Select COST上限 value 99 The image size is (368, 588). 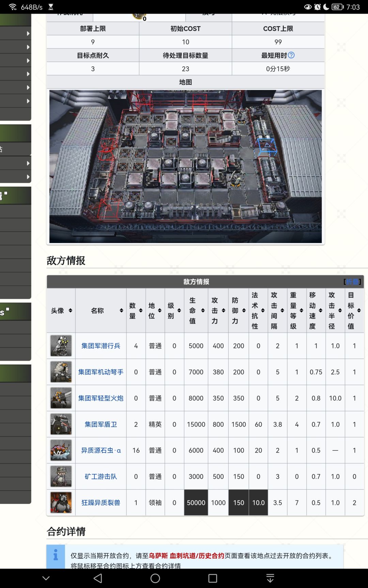(278, 42)
